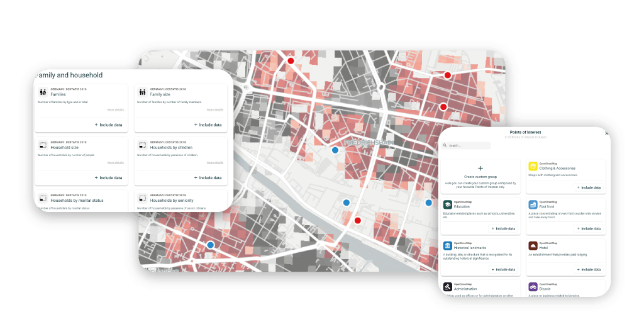This screenshot has width=644, height=322.
Task: Click the black Administration gavel icon
Action: [448, 286]
